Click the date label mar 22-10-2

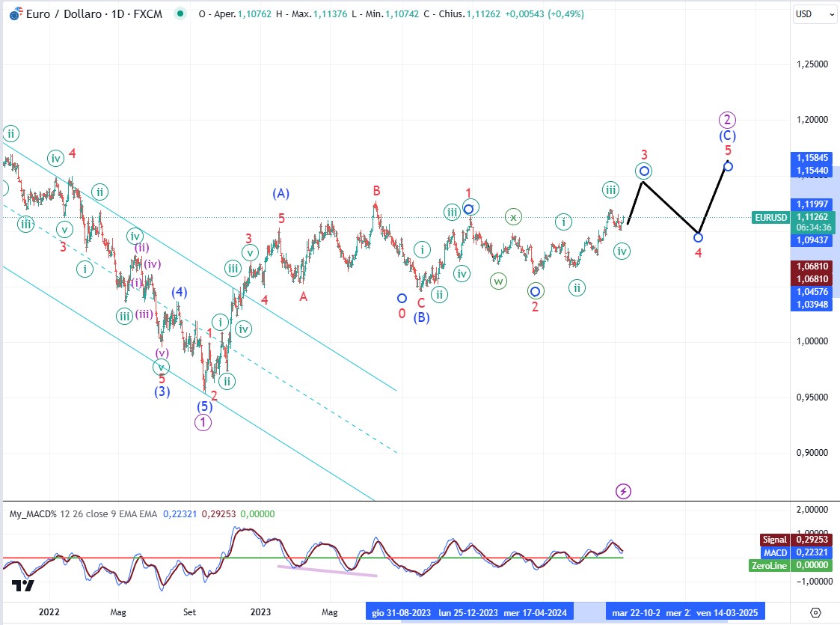click(x=636, y=612)
